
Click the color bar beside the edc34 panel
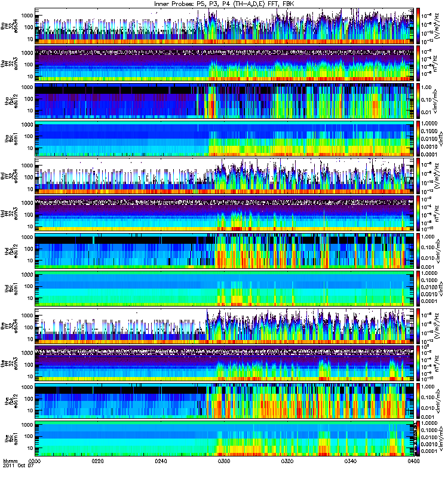(418, 326)
